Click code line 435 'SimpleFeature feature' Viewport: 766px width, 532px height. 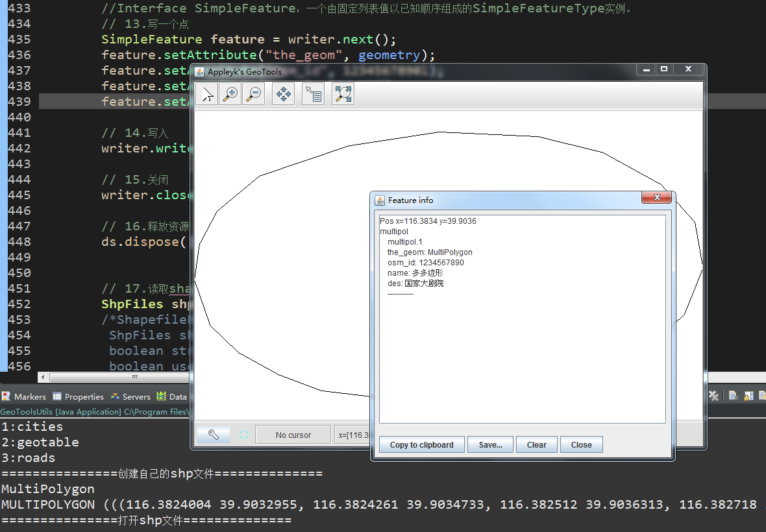[x=249, y=39]
